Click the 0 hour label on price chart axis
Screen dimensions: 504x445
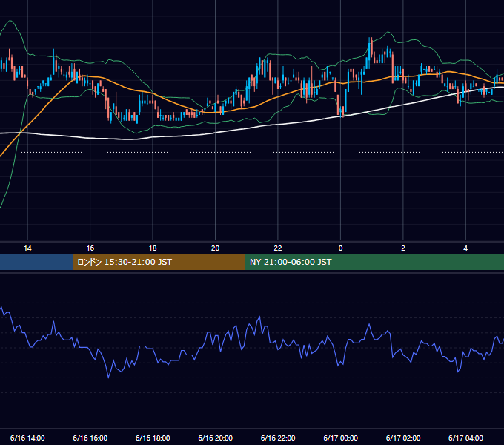pos(340,248)
